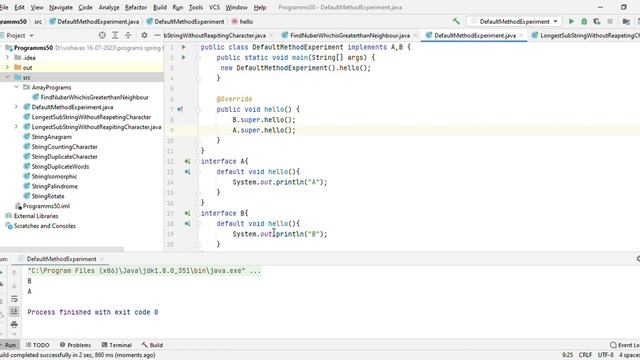640x360 pixels.
Task: Click the Project panel horizontal scrollbar
Action: [61, 249]
